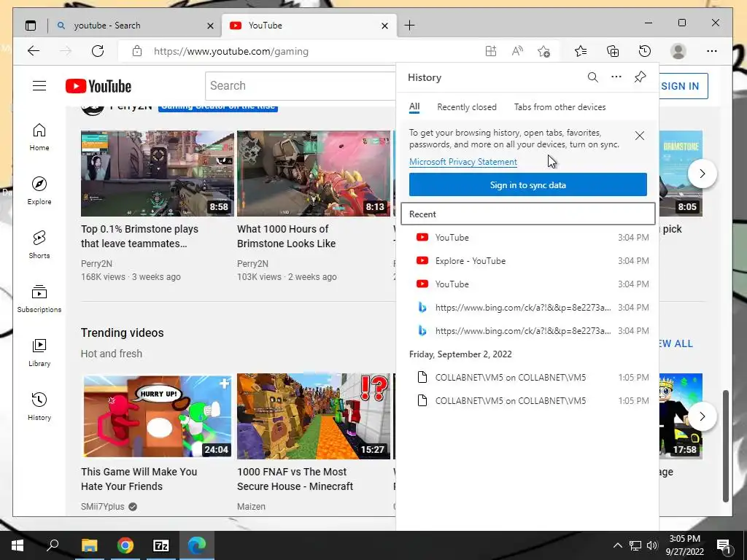
Task: Open volume control in system tray
Action: (x=652, y=545)
